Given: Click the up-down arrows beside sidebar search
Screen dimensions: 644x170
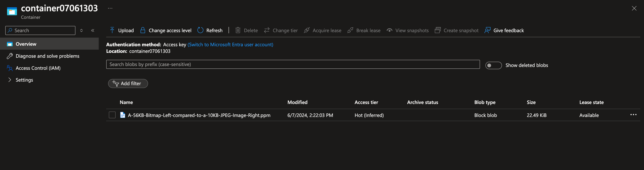Looking at the screenshot, I should 81,30.
